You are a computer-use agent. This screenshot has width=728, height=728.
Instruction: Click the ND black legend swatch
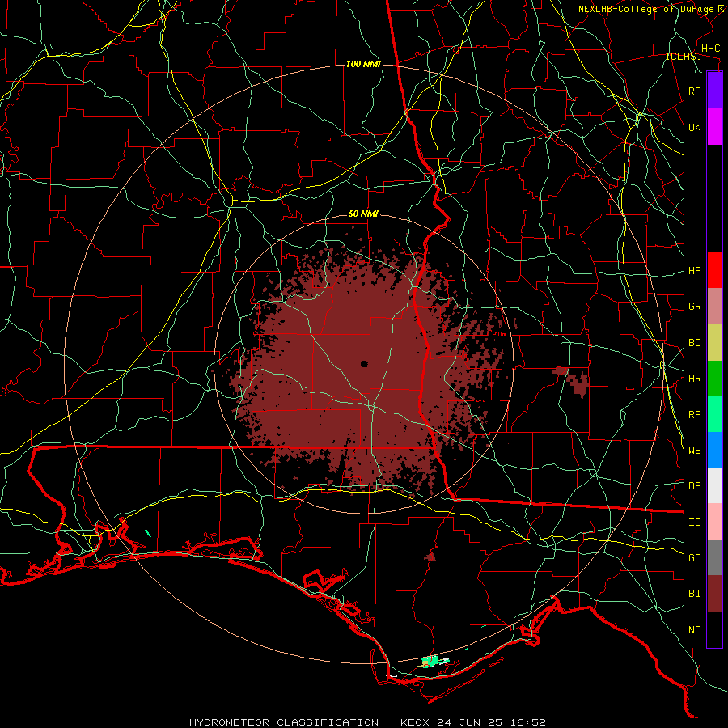(x=714, y=629)
